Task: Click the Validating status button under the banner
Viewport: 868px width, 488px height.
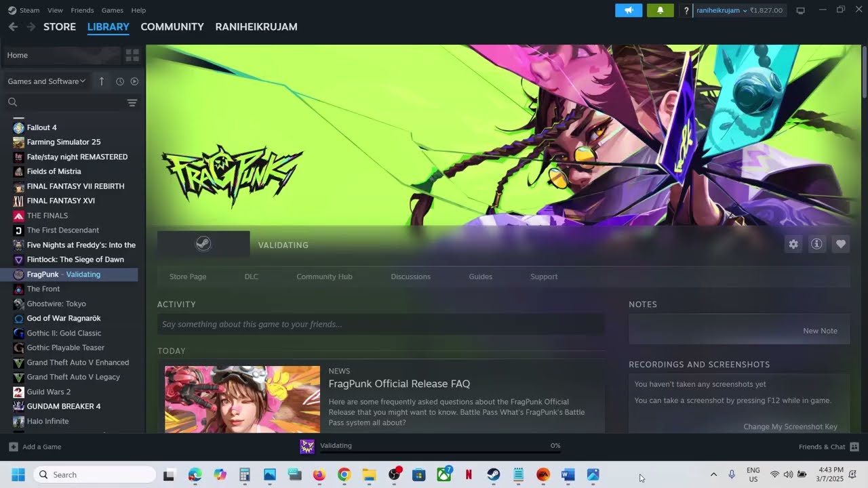Action: pos(203,244)
